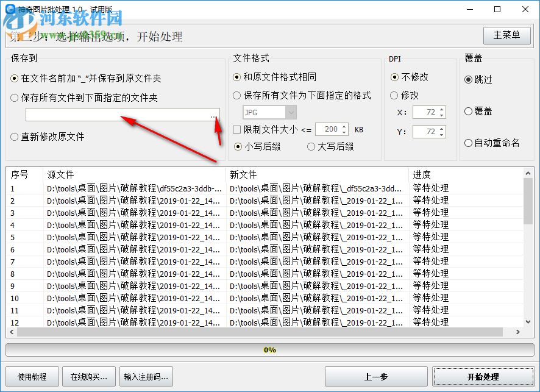This screenshot has height=392, width=540.
Task: Open the 使用教程 tutorial
Action: point(32,376)
